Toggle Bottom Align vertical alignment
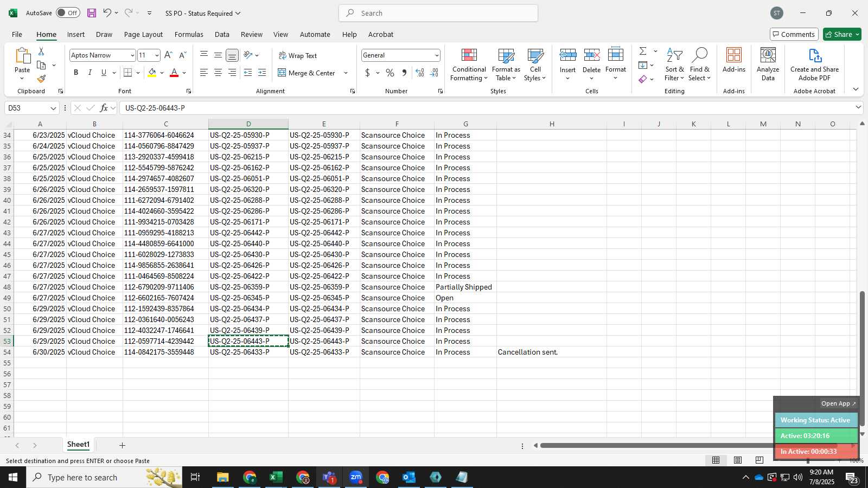The width and height of the screenshot is (868, 488). (x=232, y=55)
